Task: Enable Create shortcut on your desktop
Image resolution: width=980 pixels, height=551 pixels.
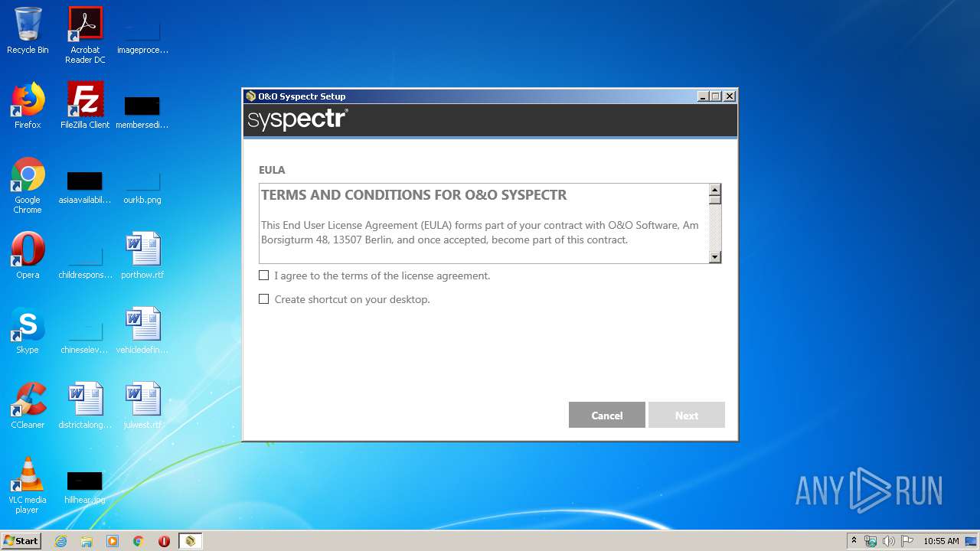Action: coord(263,299)
